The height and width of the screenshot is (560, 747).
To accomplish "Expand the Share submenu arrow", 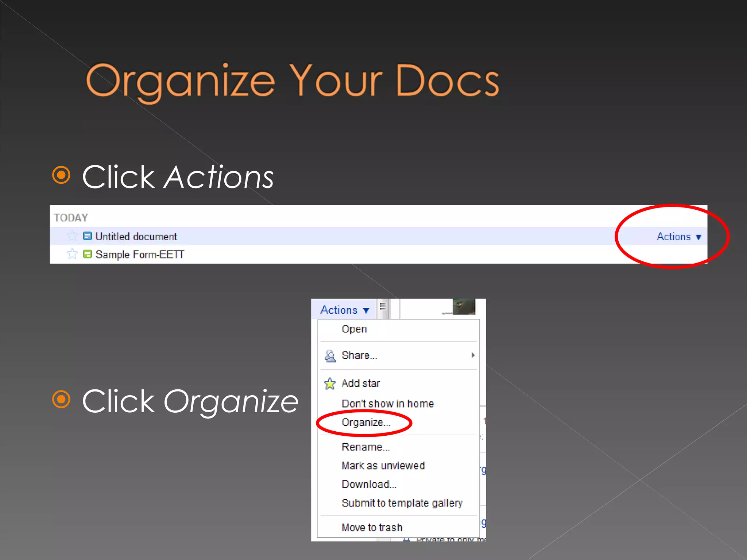I will click(x=473, y=355).
